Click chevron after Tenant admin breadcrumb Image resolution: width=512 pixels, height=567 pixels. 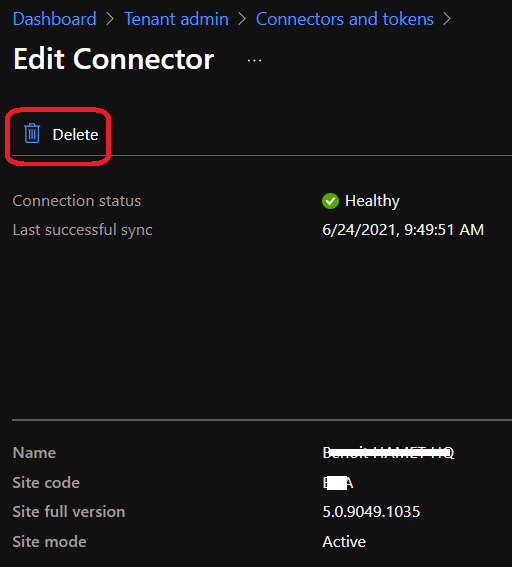pos(242,19)
